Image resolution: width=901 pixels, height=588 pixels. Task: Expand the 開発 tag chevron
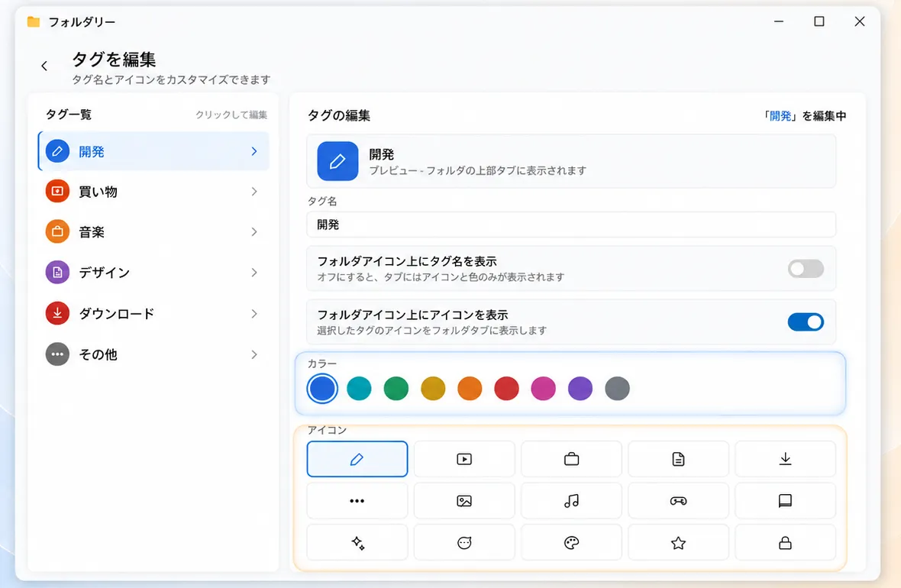coord(254,151)
